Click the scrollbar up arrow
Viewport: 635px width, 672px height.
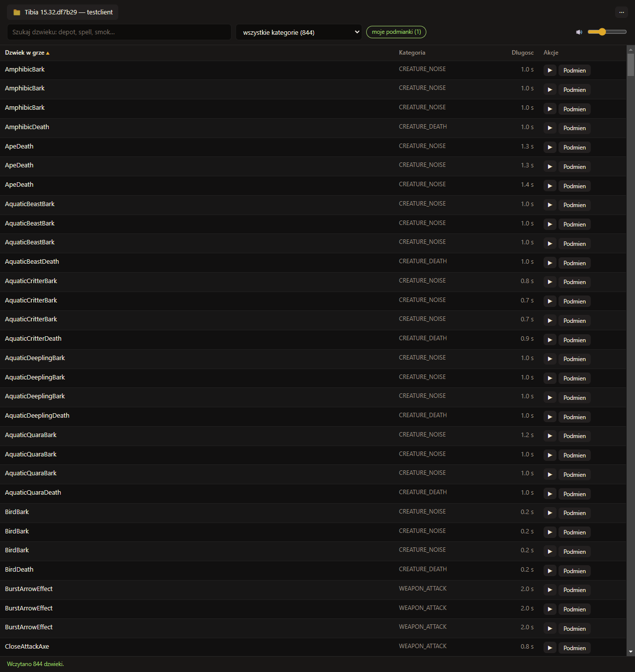pos(631,49)
